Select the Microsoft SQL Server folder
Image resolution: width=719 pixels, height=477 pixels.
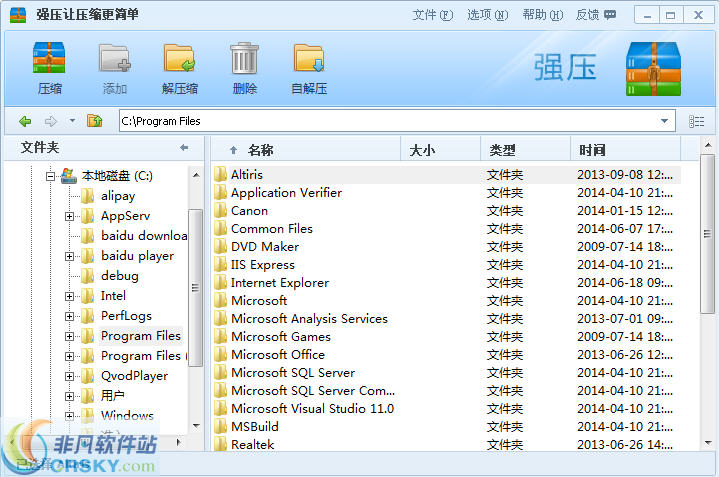tap(293, 372)
